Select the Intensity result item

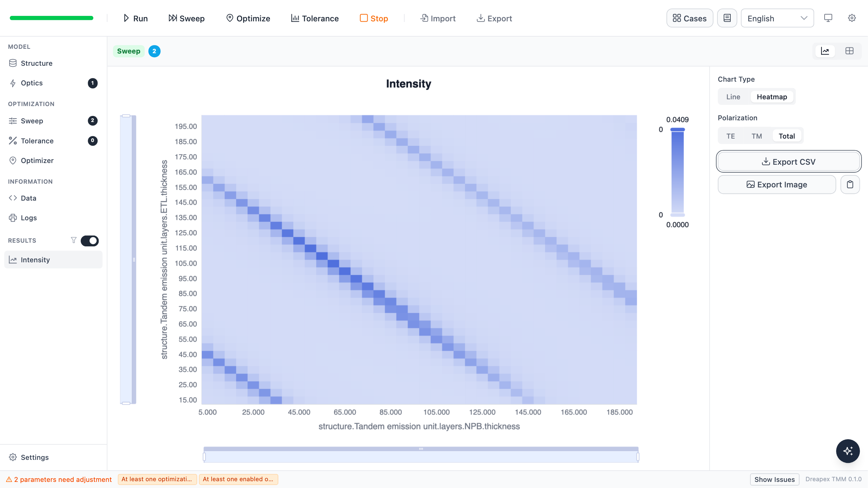[x=53, y=260]
